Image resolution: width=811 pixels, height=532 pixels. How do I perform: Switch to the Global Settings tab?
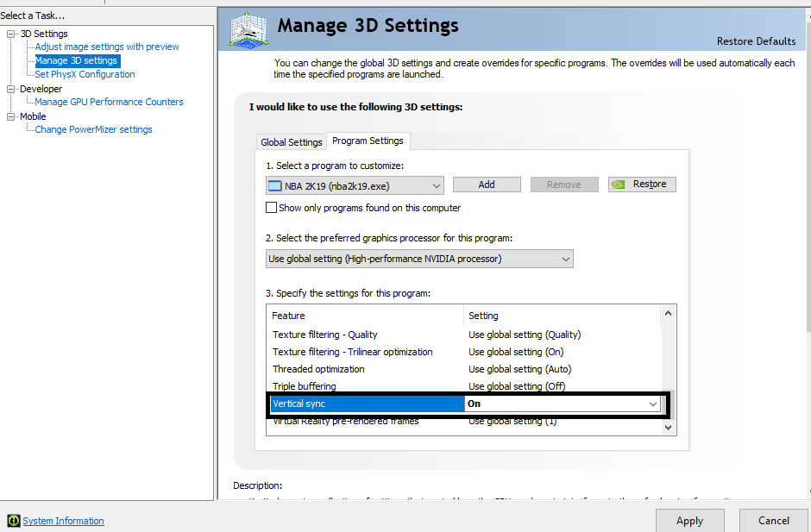tap(292, 142)
